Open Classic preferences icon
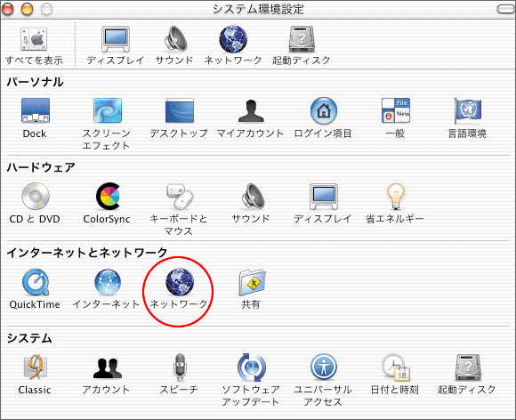Viewport: 516px width, 420px height. pyautogui.click(x=36, y=367)
